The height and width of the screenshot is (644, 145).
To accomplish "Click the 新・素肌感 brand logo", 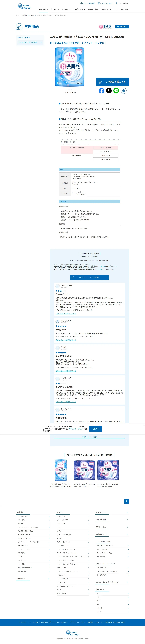I will 105,26.
